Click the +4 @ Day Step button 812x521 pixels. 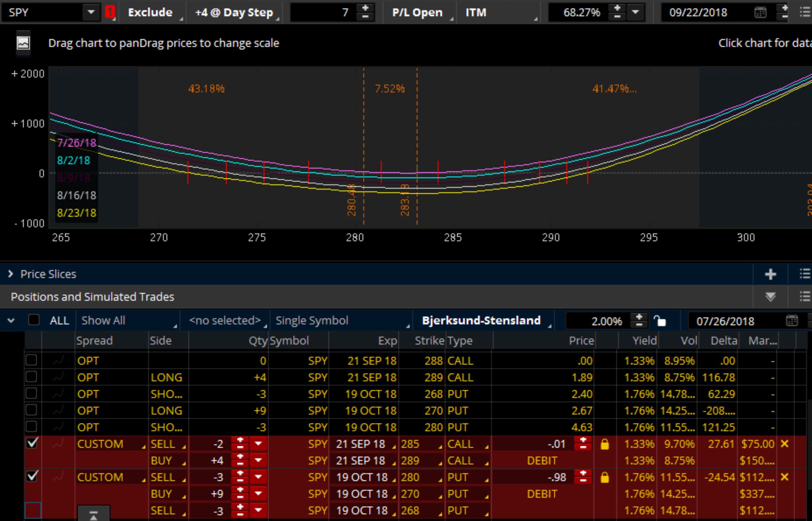pyautogui.click(x=234, y=13)
